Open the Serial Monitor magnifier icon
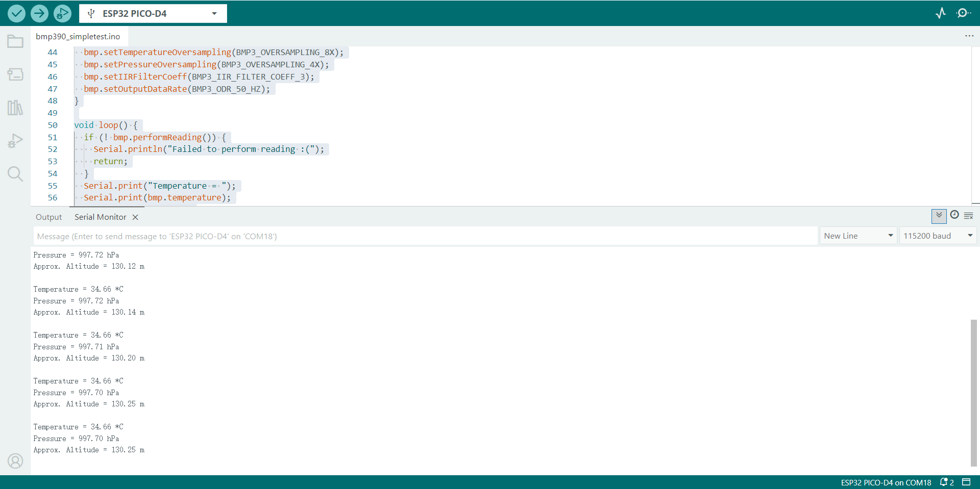Screen dimensions: 980x489 tap(963, 13)
